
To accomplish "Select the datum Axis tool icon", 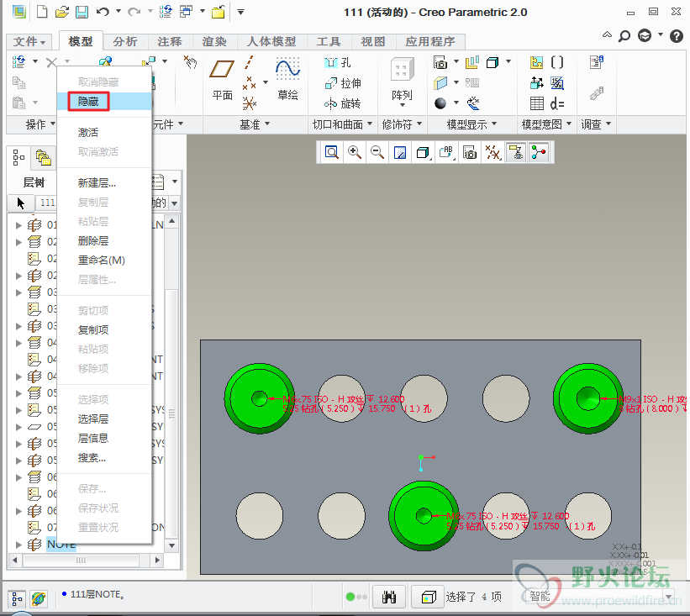I will click(x=249, y=62).
